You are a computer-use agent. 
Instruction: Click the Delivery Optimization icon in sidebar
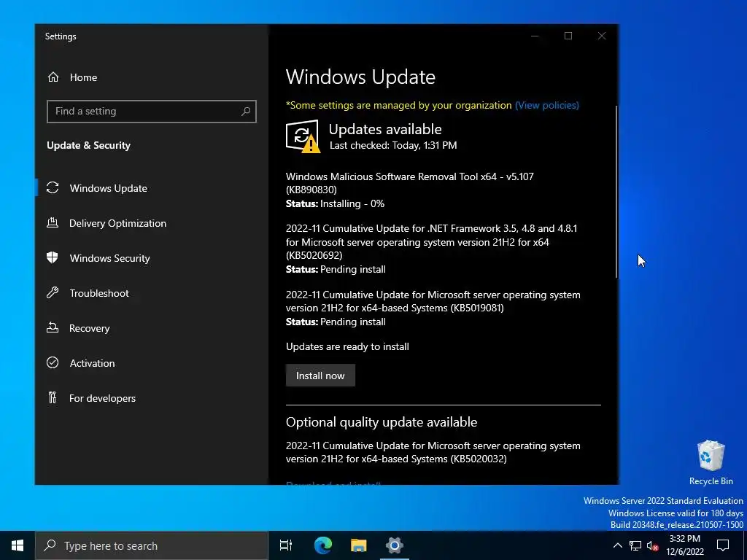53,222
